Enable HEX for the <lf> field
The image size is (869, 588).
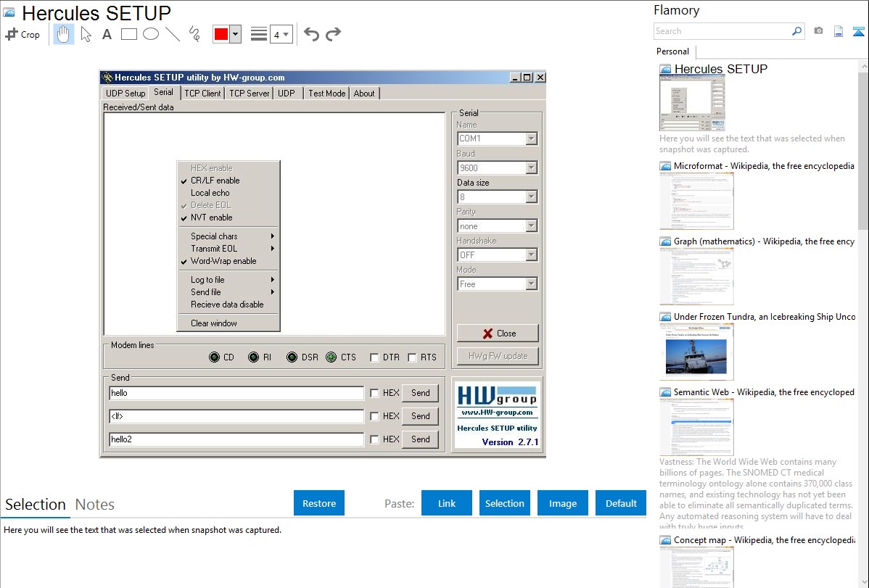point(374,416)
